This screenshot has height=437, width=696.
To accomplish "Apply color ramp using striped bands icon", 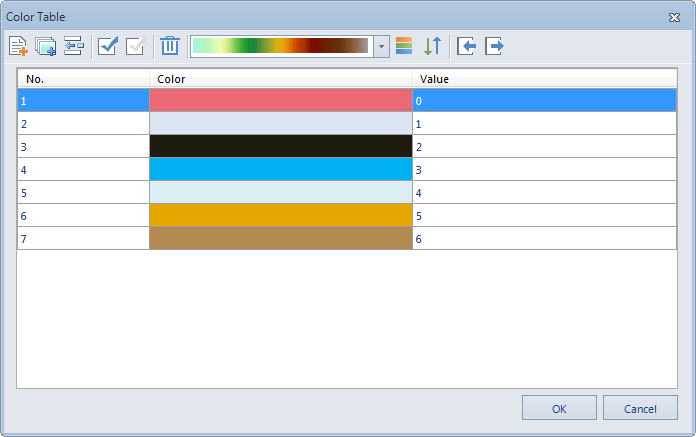I will pyautogui.click(x=404, y=46).
